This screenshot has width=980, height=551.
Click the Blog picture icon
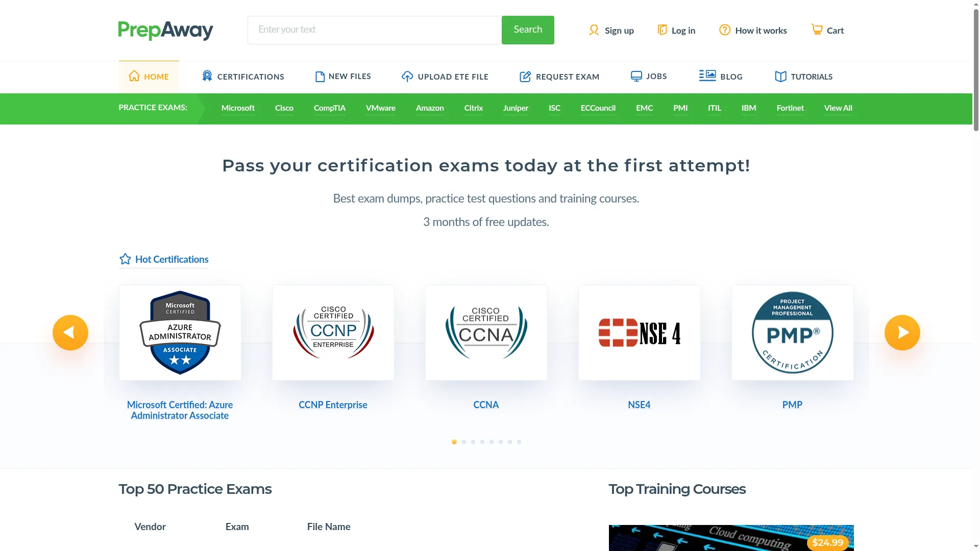pyautogui.click(x=707, y=76)
